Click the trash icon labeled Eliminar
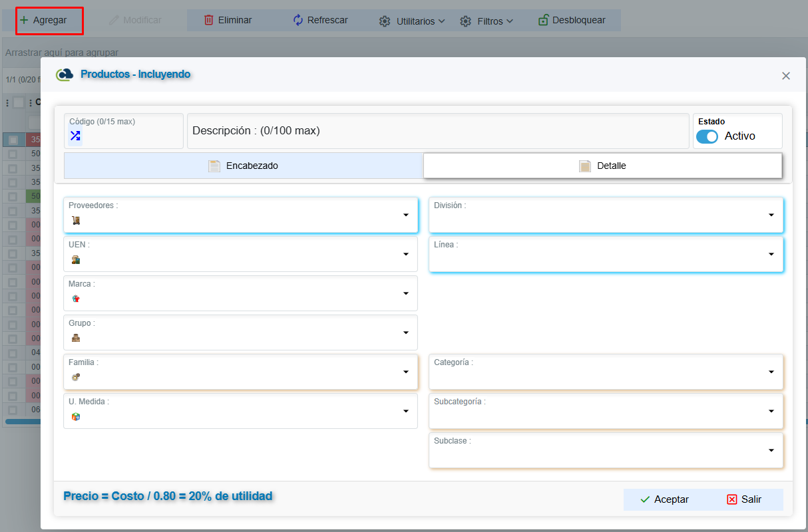 coord(209,20)
